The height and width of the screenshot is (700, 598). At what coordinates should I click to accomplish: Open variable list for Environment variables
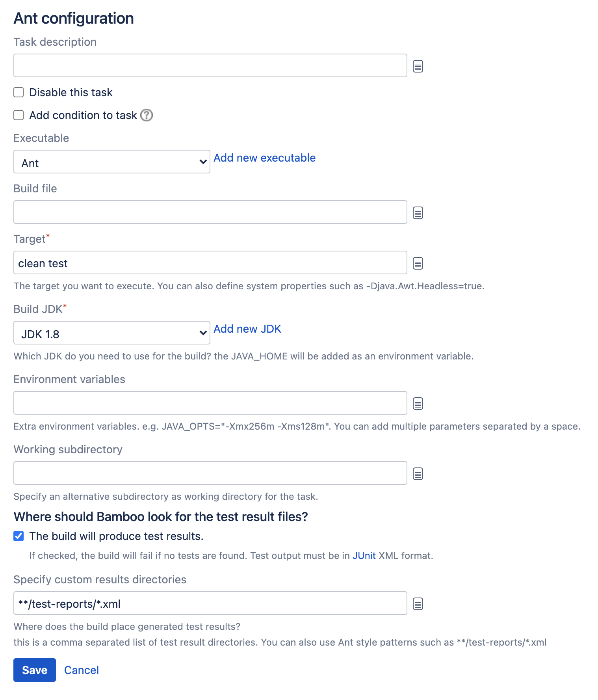coord(417,403)
